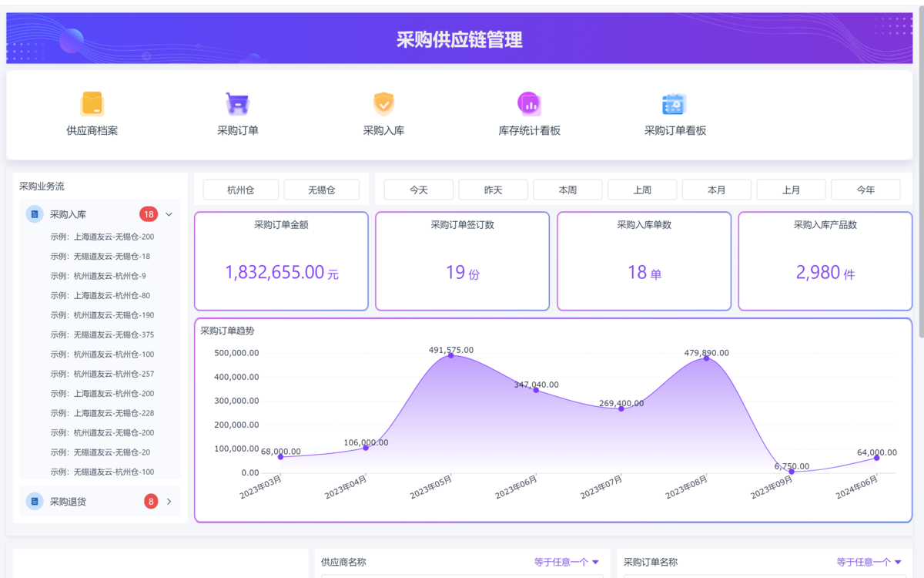Click the document icon beside 采购入库
Viewport: 924px width, 578px height.
click(35, 214)
